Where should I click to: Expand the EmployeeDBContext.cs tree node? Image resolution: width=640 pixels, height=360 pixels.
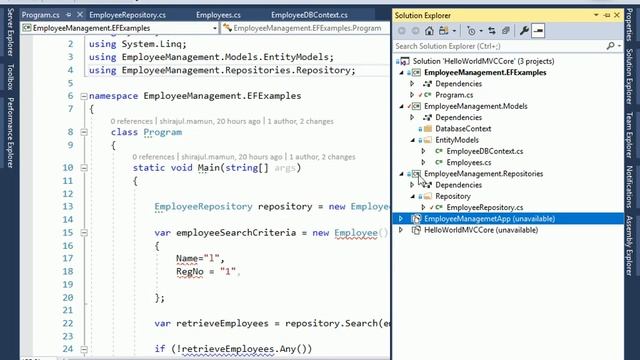point(423,151)
